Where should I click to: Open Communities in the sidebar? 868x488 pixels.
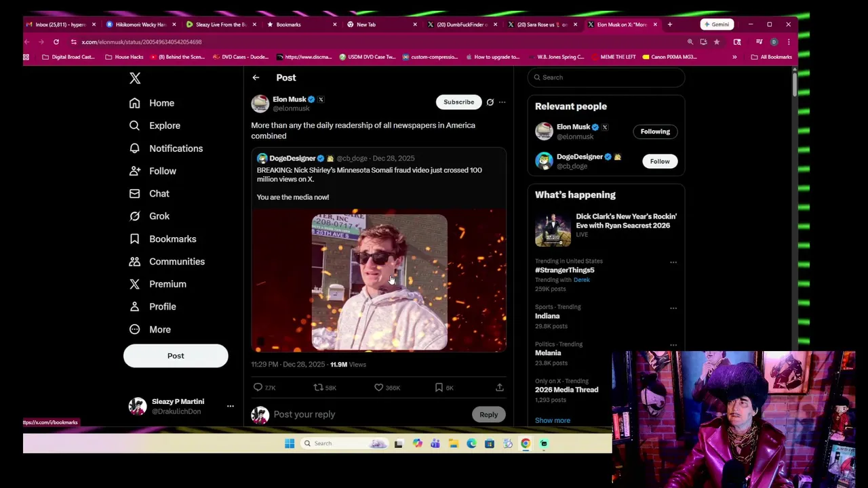[167, 262]
